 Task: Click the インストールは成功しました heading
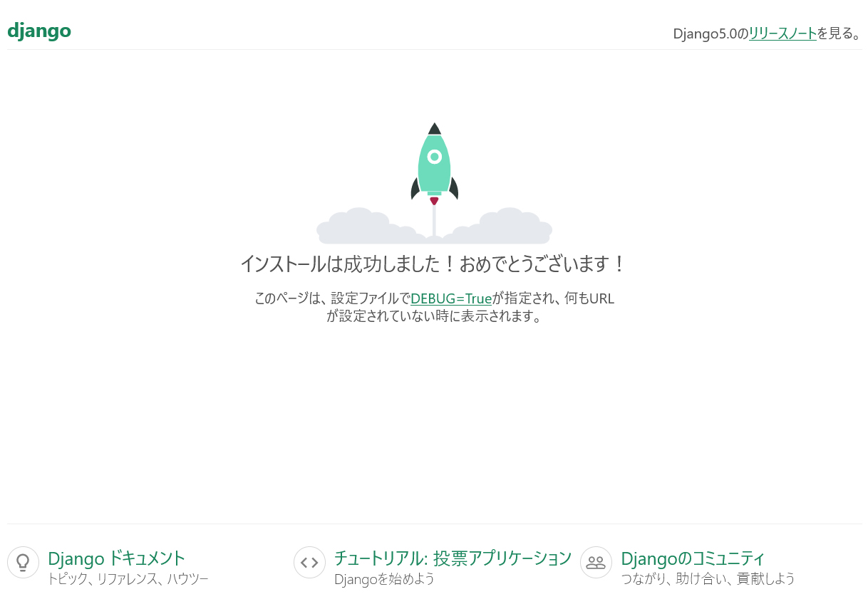[x=433, y=264]
